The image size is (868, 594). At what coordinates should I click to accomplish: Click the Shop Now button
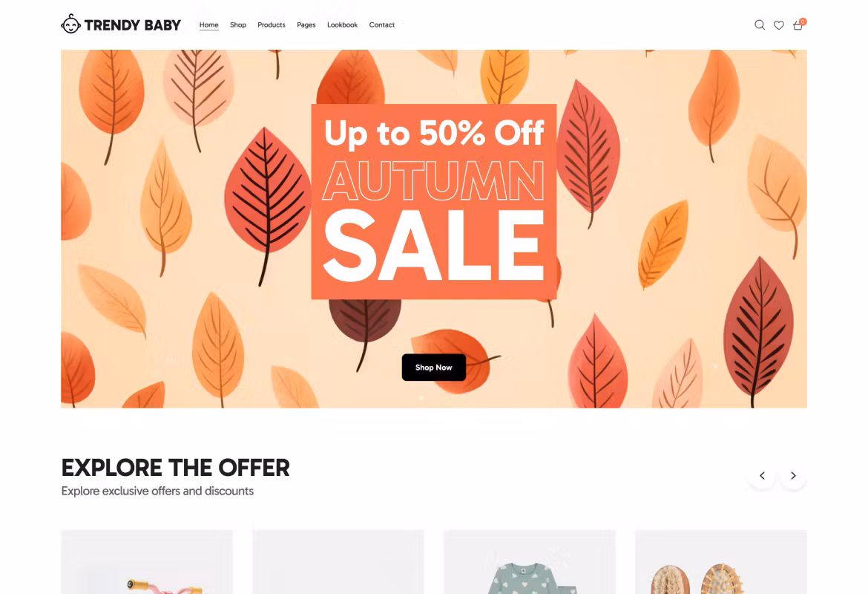[x=434, y=368]
